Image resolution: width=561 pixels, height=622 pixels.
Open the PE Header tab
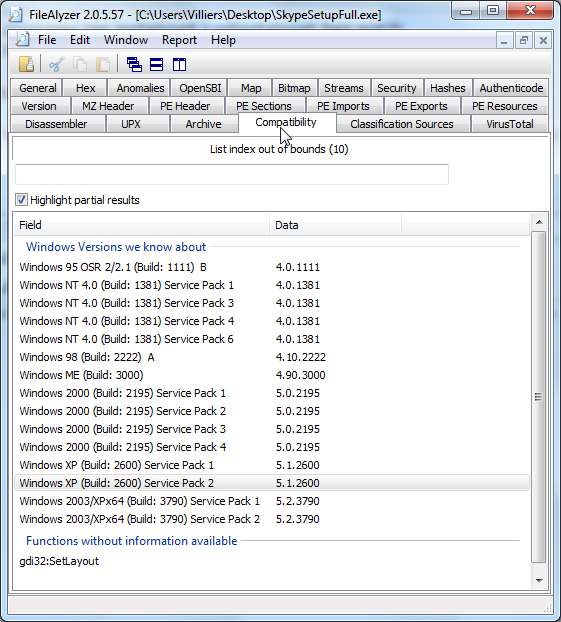point(185,106)
